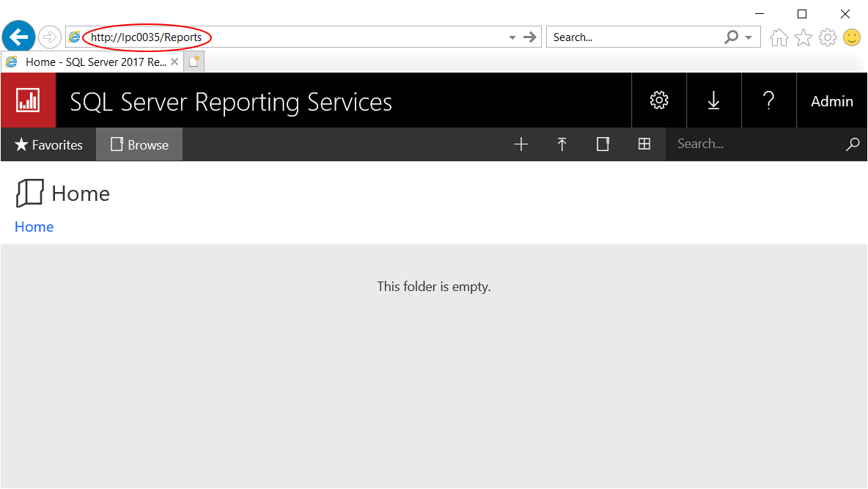
Task: Open the browser Home page icon
Action: pyautogui.click(x=779, y=37)
